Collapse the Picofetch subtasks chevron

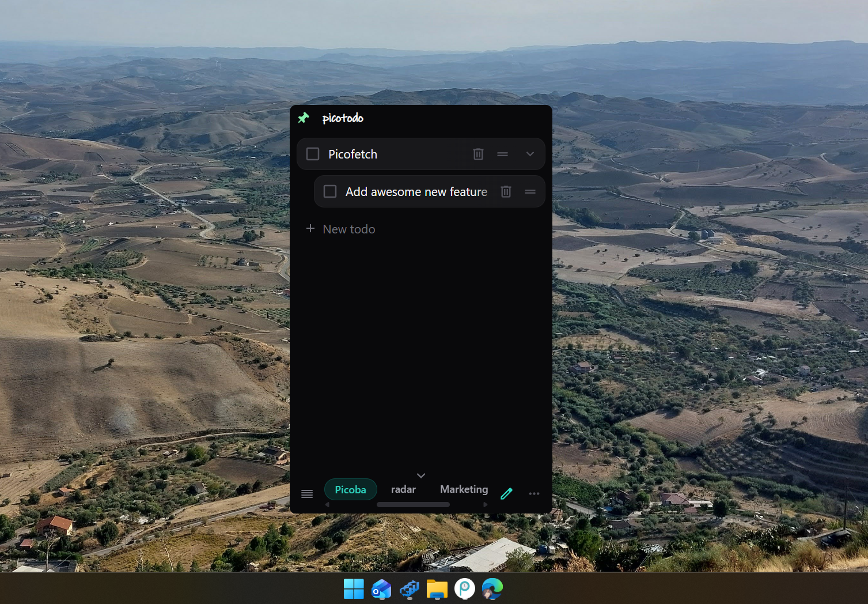[530, 154]
